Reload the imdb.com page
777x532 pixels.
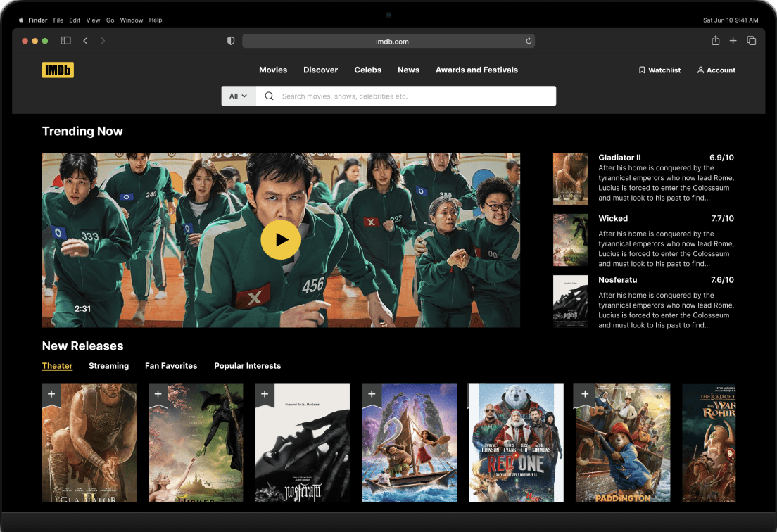pos(529,41)
